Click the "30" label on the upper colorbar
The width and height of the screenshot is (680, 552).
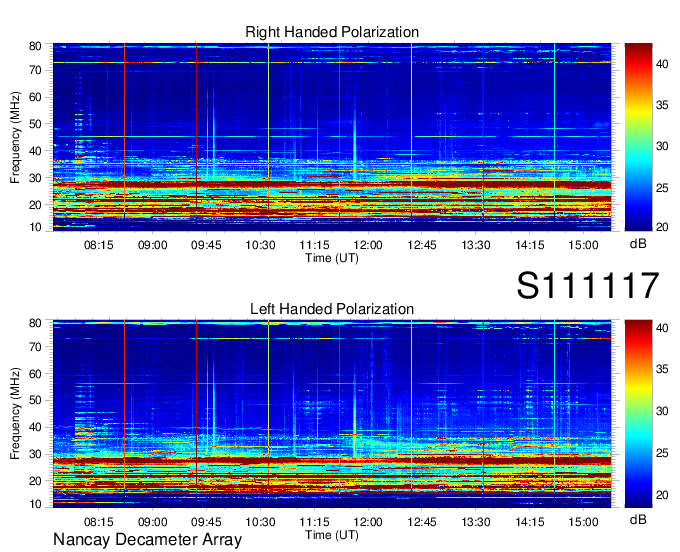tap(662, 147)
